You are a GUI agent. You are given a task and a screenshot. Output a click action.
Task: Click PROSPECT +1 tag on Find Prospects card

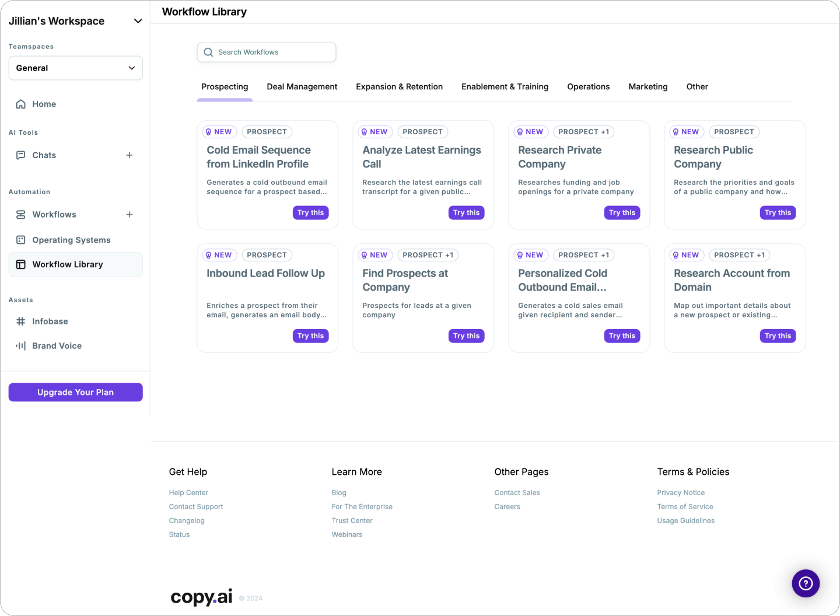pyautogui.click(x=428, y=255)
